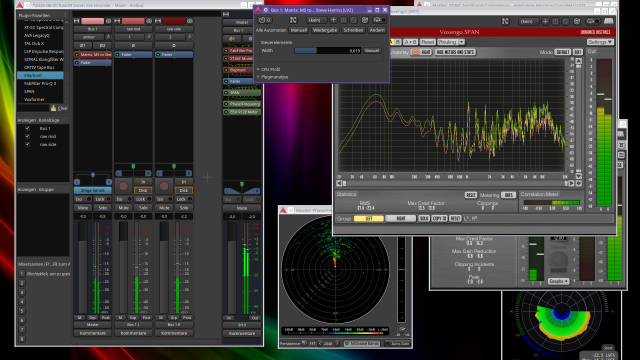Toggle the Matrix MS plugin enable LED on Bus 1

77,54
